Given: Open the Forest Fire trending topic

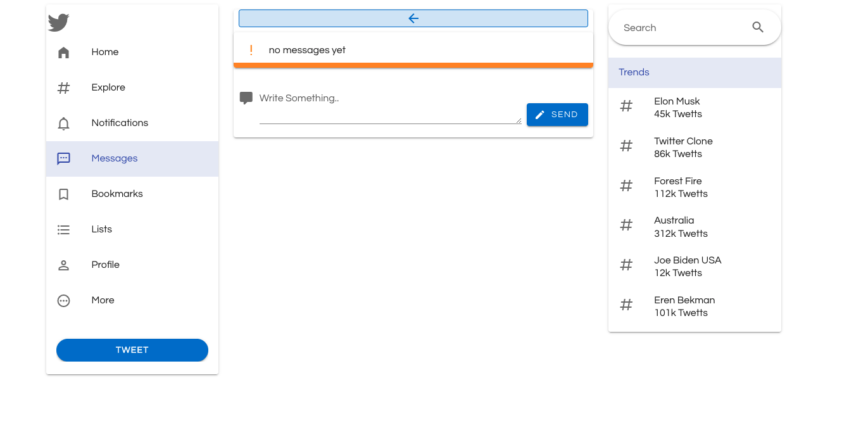Looking at the screenshot, I should pyautogui.click(x=678, y=187).
